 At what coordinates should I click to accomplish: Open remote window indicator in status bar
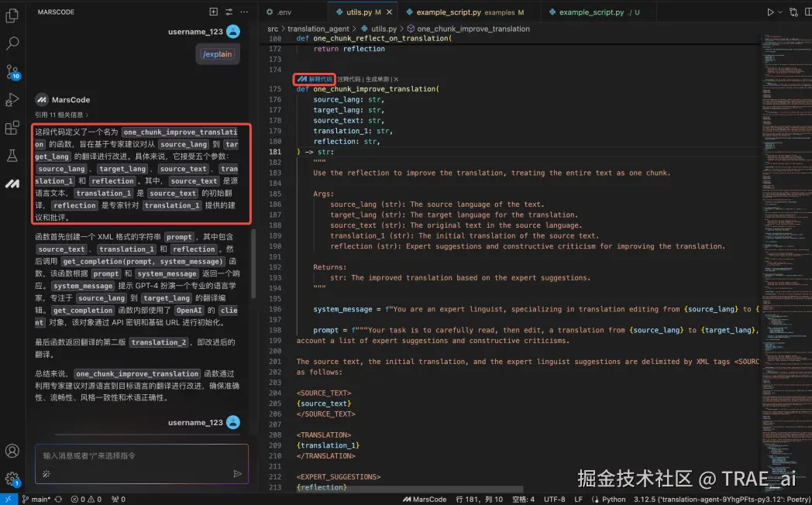click(x=9, y=500)
